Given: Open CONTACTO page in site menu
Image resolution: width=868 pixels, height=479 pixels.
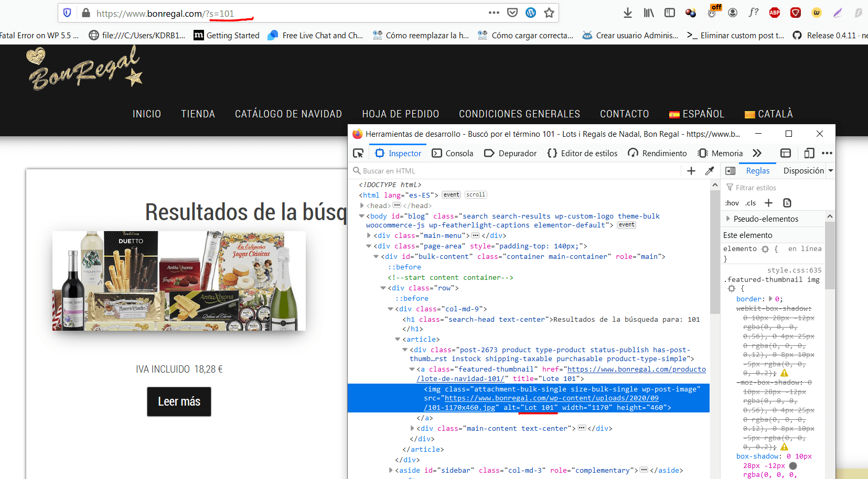Looking at the screenshot, I should pyautogui.click(x=625, y=114).
